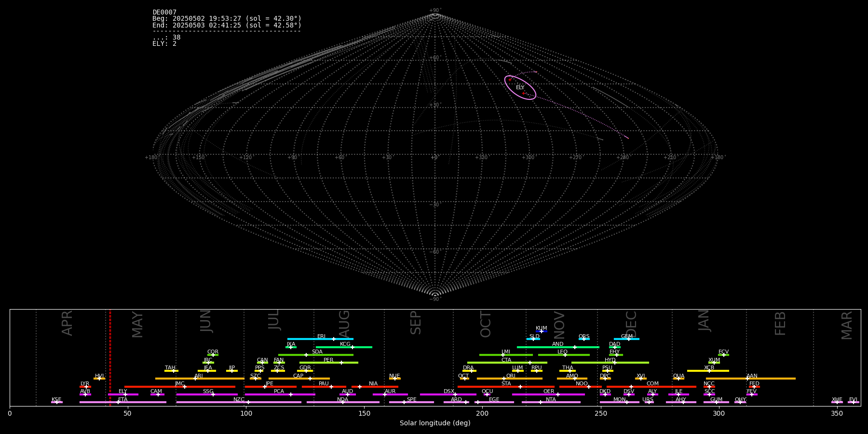This screenshot has width=868, height=434.
Task: Select the ORS shower bar
Action: (584, 339)
